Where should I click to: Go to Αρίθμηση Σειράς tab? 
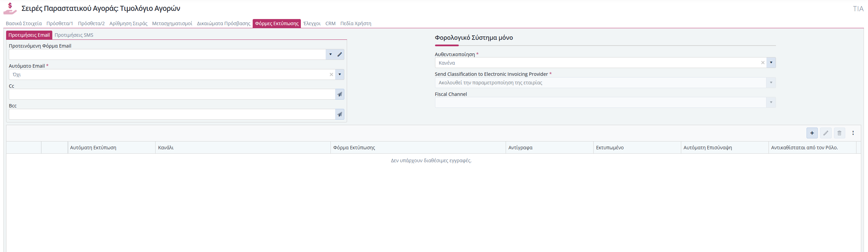coord(128,23)
